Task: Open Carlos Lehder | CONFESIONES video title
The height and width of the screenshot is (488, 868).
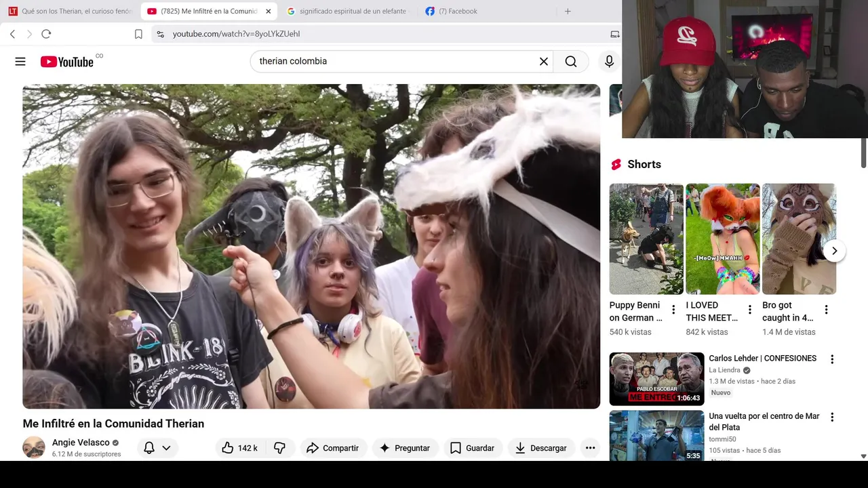Action: [x=762, y=359]
